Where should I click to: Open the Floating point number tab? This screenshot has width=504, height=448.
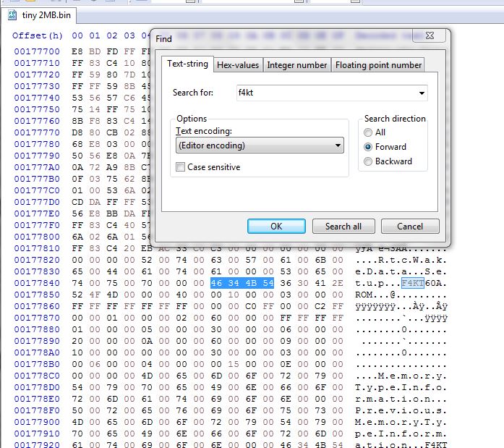point(378,65)
